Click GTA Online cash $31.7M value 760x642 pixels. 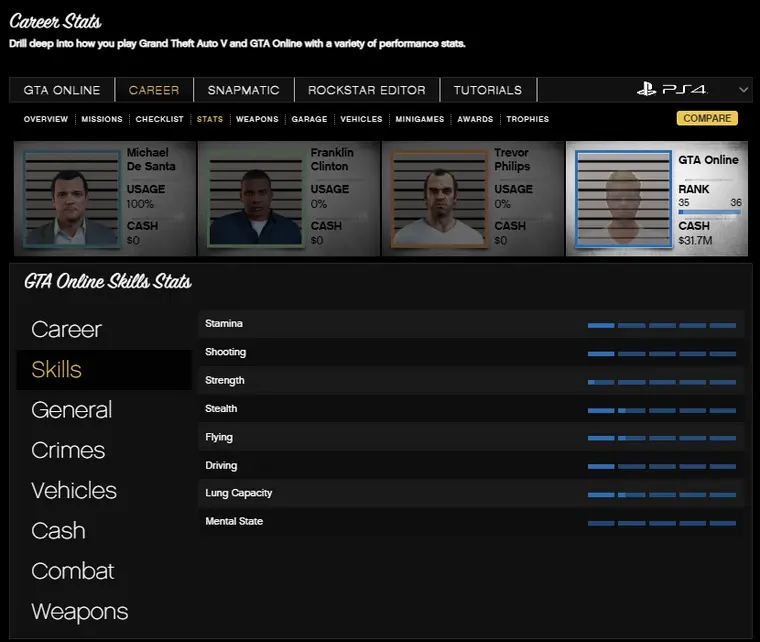click(x=695, y=240)
